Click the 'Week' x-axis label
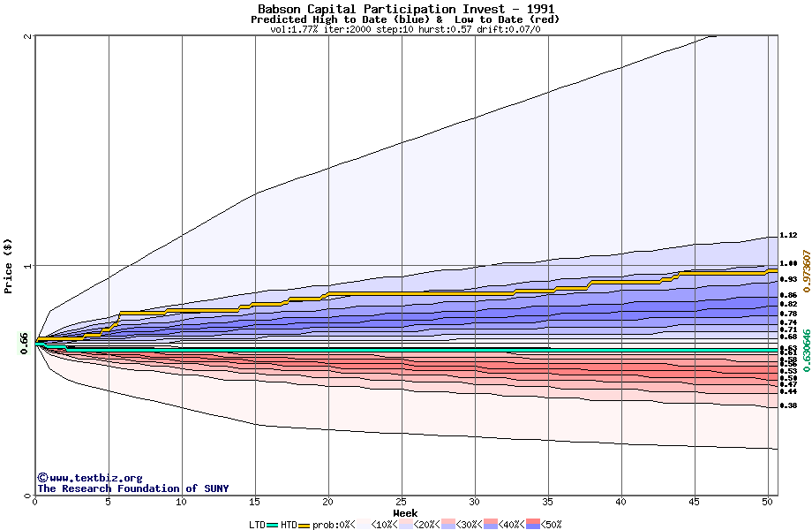Image resolution: width=812 pixels, height=530 pixels. 405,513
